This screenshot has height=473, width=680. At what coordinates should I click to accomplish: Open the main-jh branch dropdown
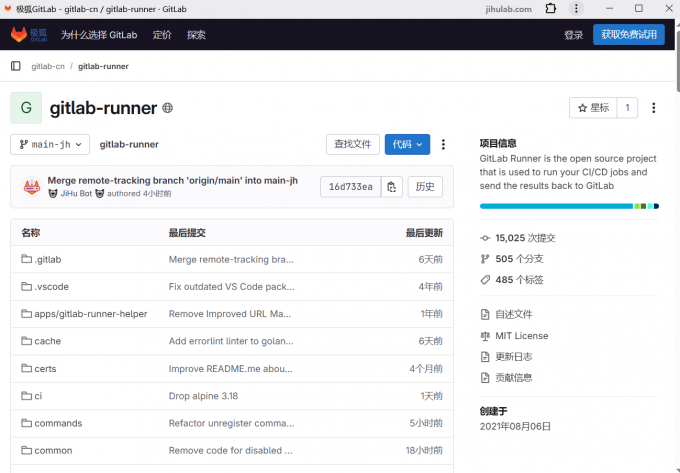[x=50, y=144]
